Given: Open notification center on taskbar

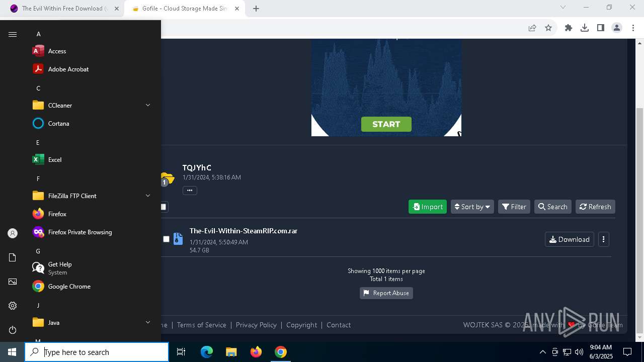Looking at the screenshot, I should click(627, 352).
